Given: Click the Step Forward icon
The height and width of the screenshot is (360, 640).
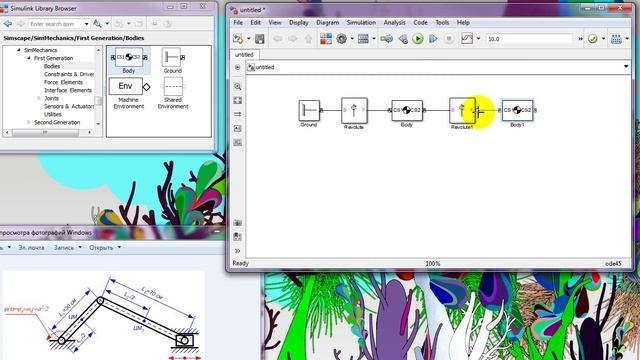Looking at the screenshot, I should [x=433, y=39].
